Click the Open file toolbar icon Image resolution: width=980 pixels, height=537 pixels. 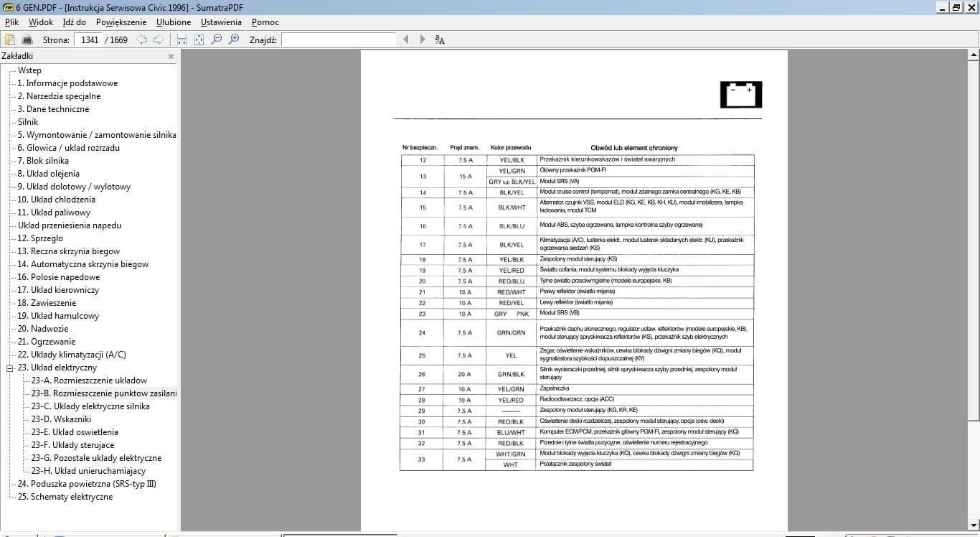(10, 39)
